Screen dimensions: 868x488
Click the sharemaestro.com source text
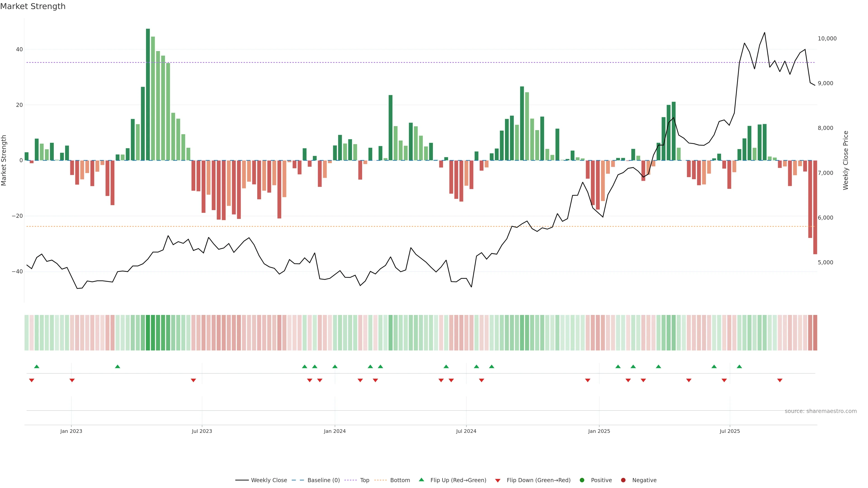click(821, 411)
